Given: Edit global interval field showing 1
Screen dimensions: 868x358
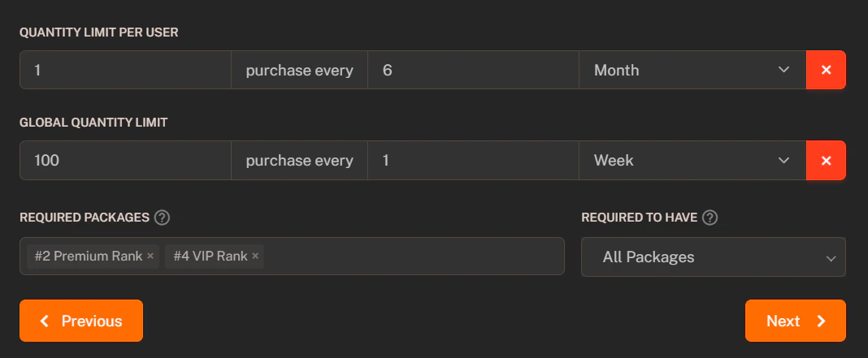Looking at the screenshot, I should click(473, 161).
